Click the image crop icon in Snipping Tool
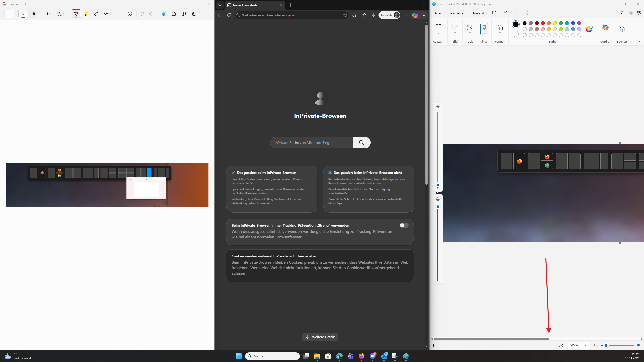The image size is (644, 362). [x=120, y=14]
